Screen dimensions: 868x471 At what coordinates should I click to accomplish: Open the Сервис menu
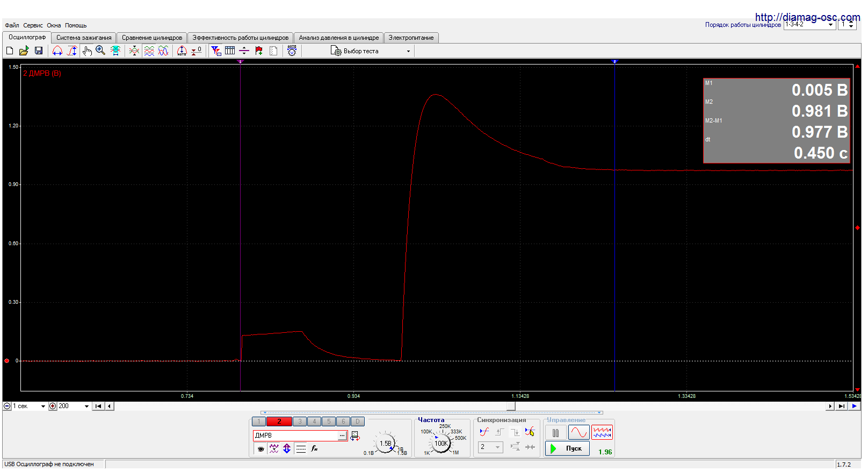click(33, 25)
